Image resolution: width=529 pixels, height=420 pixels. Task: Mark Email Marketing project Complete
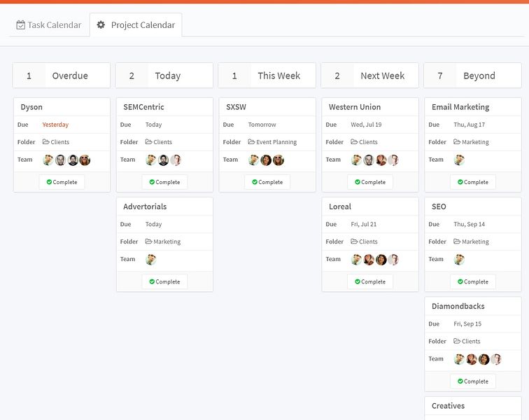point(473,182)
